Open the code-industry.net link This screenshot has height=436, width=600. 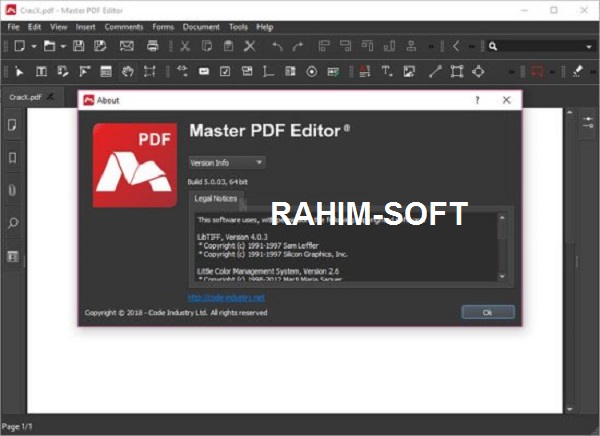[226, 297]
